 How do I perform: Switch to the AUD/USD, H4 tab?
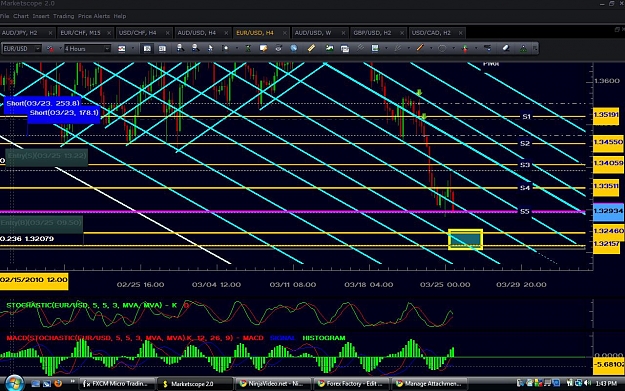(203, 33)
